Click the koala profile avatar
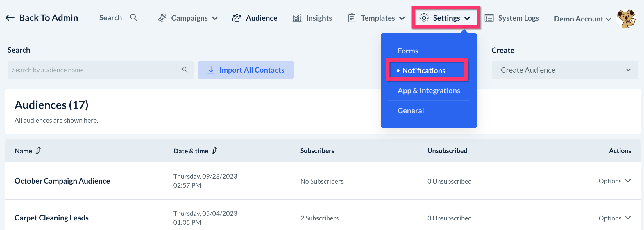 point(626,19)
